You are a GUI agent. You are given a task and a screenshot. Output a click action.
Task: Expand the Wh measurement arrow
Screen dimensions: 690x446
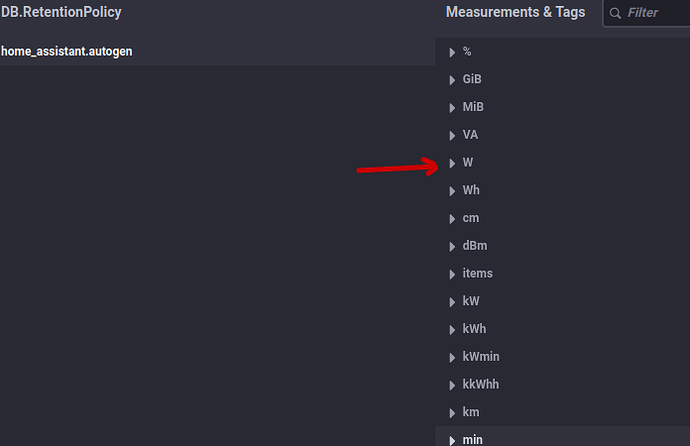(x=452, y=190)
